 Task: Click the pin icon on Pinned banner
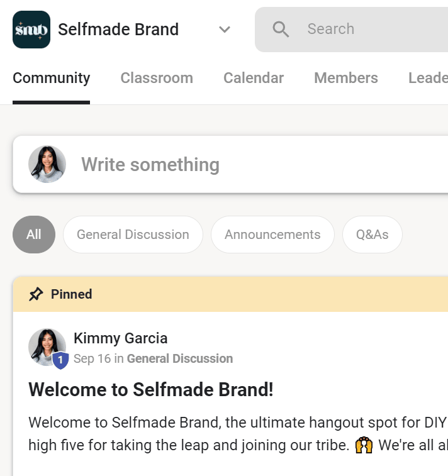(x=36, y=294)
